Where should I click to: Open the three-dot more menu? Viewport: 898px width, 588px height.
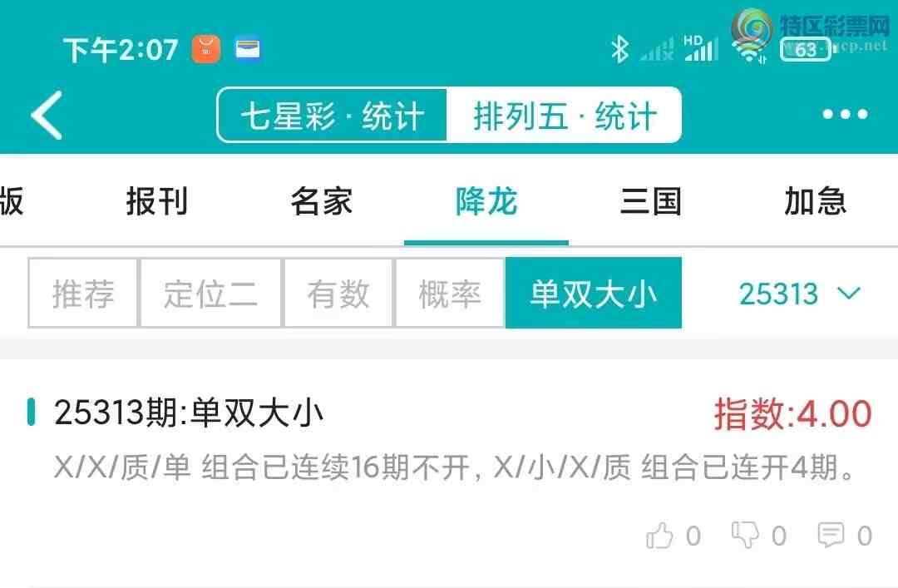click(845, 115)
